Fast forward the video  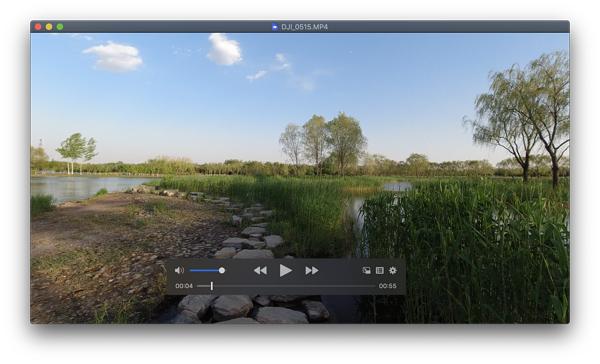312,271
